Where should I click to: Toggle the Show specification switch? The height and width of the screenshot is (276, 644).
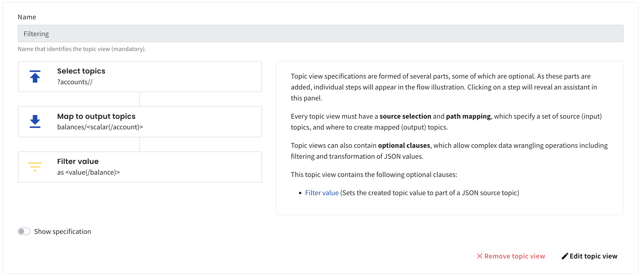(24, 231)
